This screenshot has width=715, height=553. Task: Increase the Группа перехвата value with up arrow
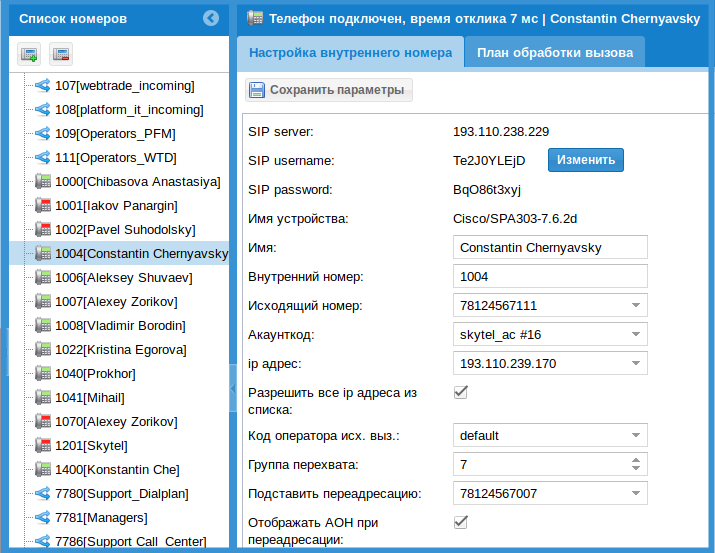635,460
